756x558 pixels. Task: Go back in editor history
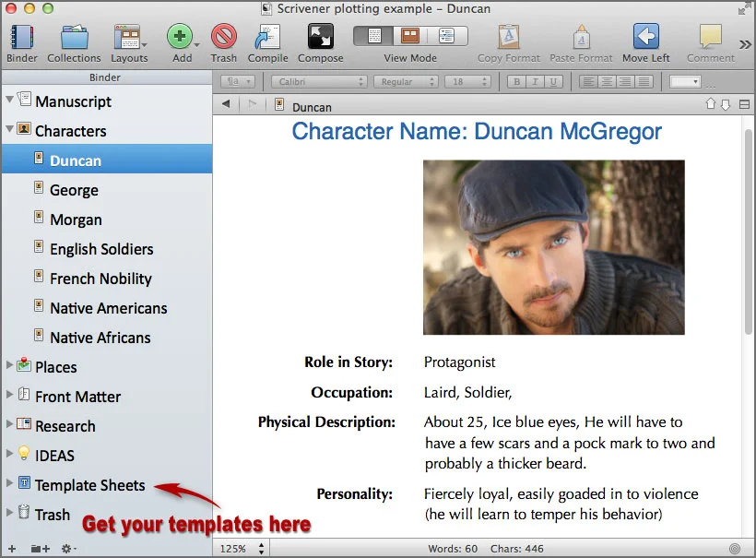(226, 103)
